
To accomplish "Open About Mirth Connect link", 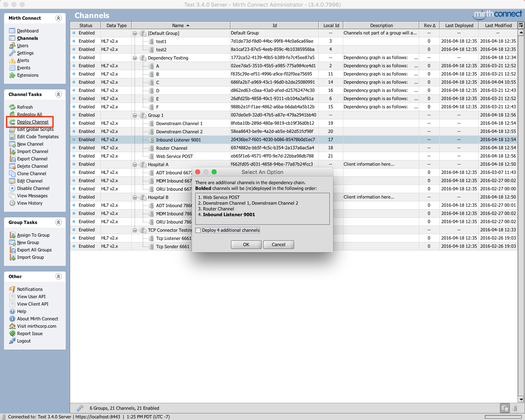I will pyautogui.click(x=38, y=319).
